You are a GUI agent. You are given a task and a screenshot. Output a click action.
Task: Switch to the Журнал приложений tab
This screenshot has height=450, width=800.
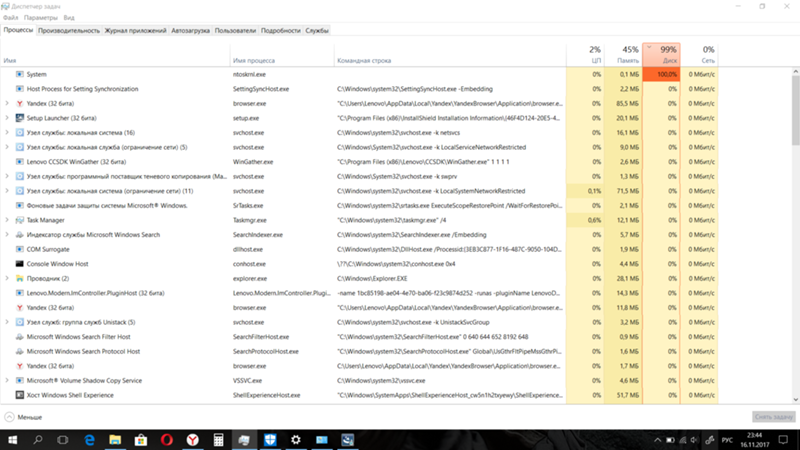[136, 31]
